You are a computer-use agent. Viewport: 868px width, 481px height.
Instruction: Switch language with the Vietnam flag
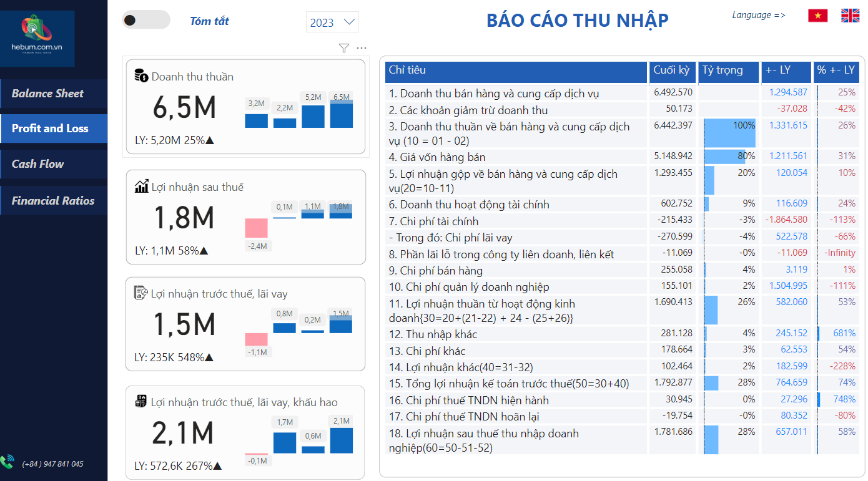(817, 16)
